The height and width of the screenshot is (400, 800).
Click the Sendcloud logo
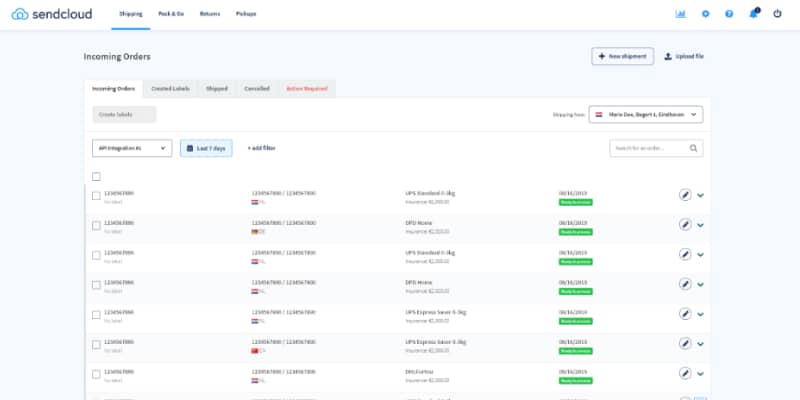coord(52,14)
